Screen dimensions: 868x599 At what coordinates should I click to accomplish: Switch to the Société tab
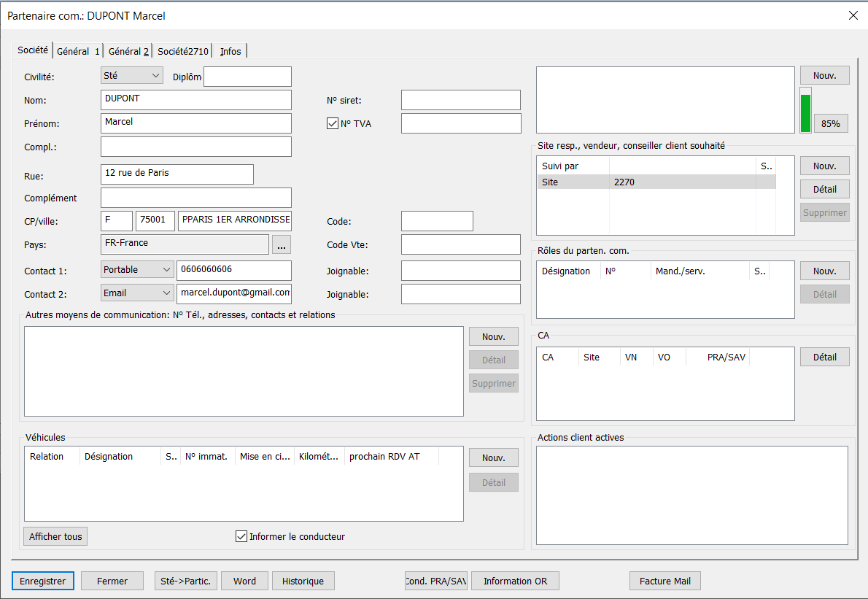point(33,50)
